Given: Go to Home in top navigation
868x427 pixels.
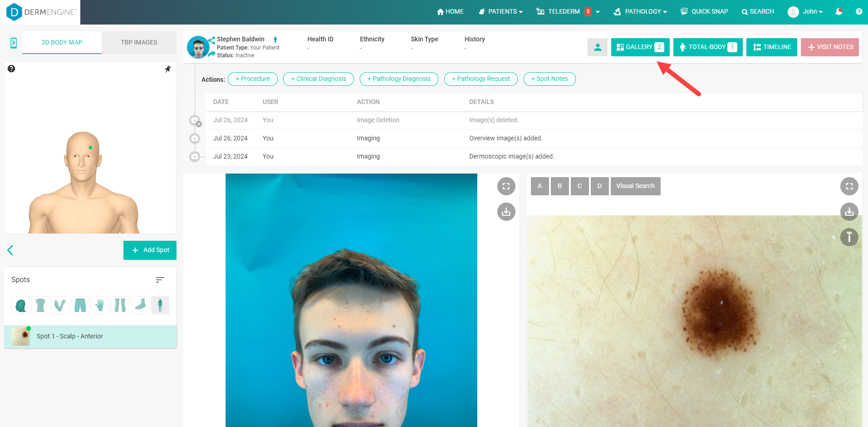Looking at the screenshot, I should pos(450,12).
